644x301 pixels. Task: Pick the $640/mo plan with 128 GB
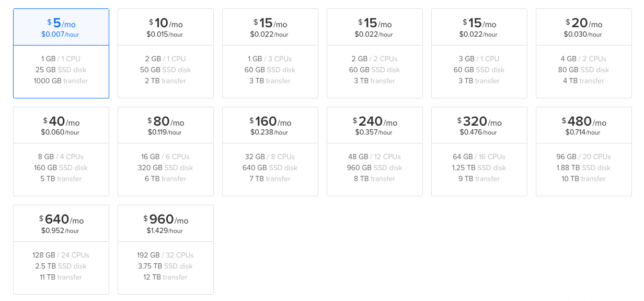[61, 249]
